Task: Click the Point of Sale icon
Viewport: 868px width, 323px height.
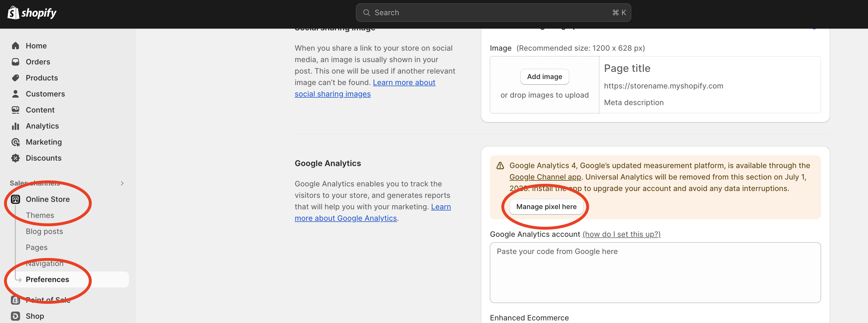Action: 15,300
